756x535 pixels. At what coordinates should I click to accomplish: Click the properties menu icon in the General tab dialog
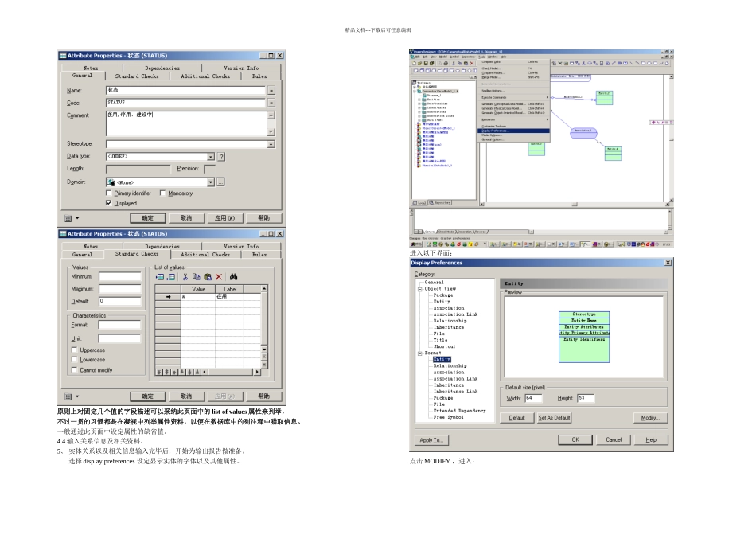pyautogui.click(x=68, y=218)
